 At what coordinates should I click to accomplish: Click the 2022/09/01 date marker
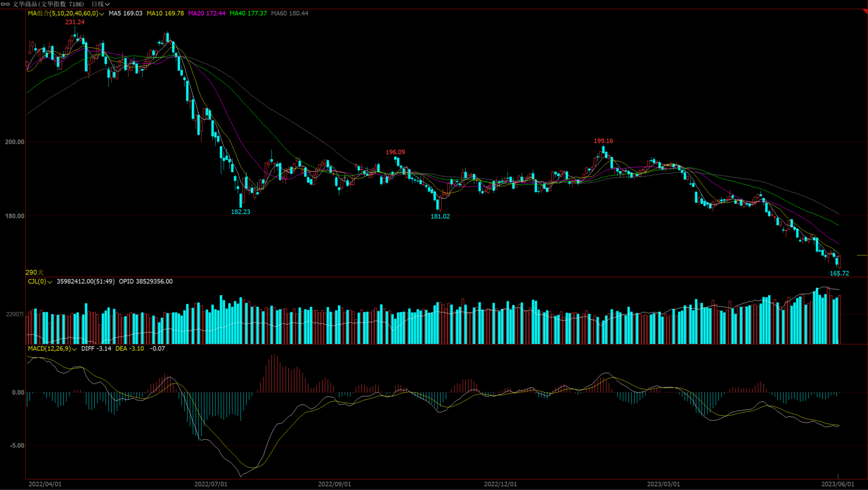335,484
